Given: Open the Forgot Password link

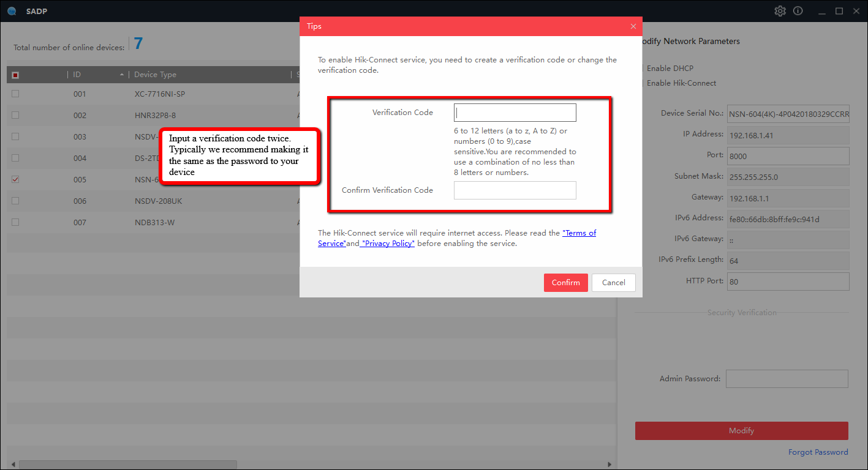Looking at the screenshot, I should 818,452.
